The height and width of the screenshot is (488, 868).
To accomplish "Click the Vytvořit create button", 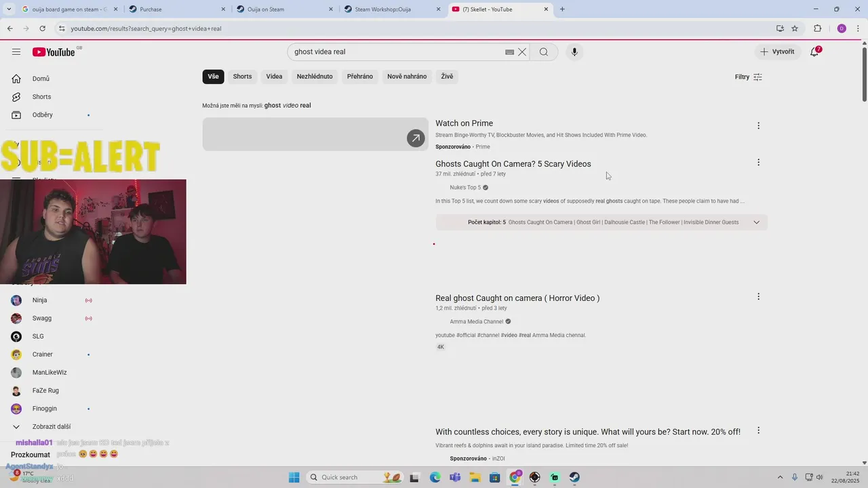I will [778, 52].
